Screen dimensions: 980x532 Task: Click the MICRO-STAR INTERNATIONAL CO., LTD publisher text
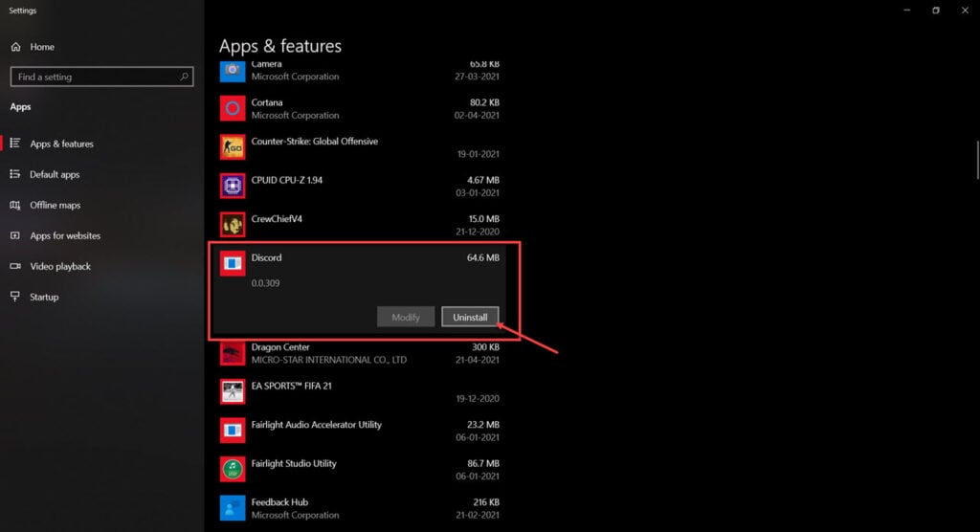click(329, 360)
